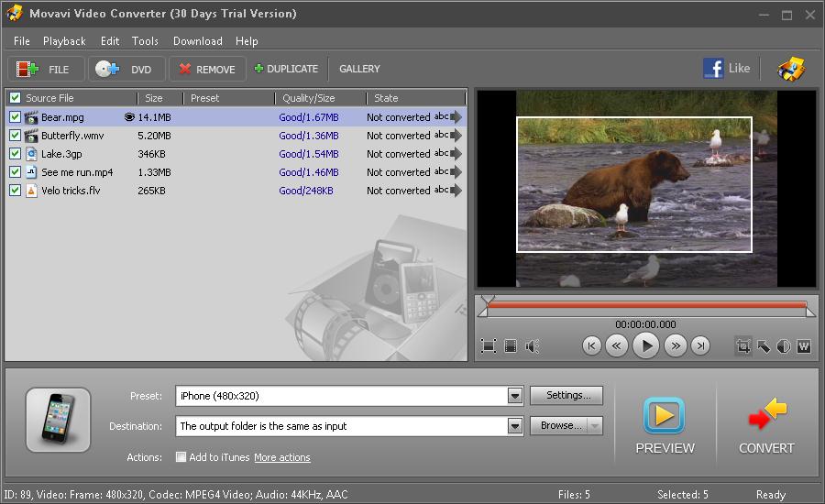Screen dimensions: 825x504
Task: Click the Size column header
Action: [159, 98]
